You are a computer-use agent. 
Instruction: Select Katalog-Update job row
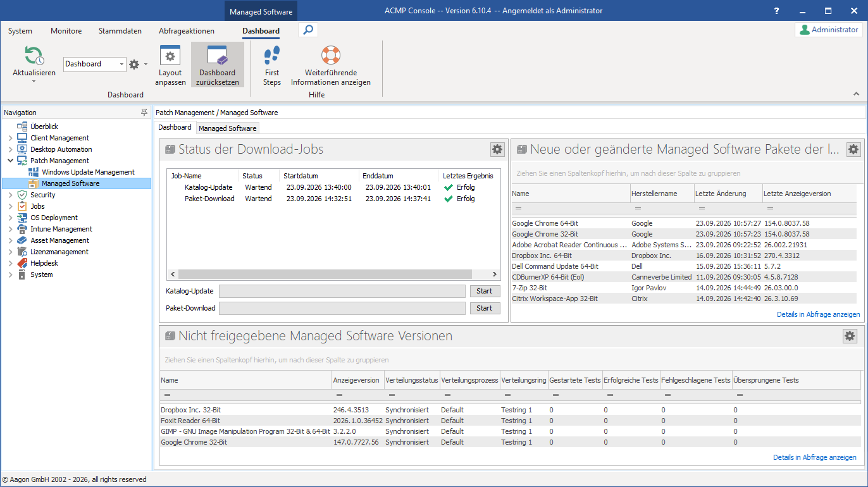point(334,187)
